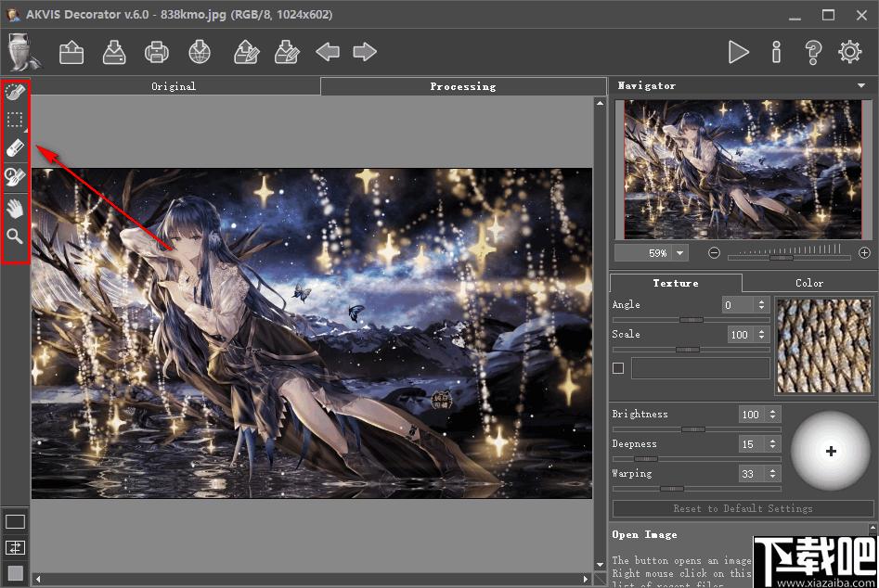Run processing with the play button

738,52
